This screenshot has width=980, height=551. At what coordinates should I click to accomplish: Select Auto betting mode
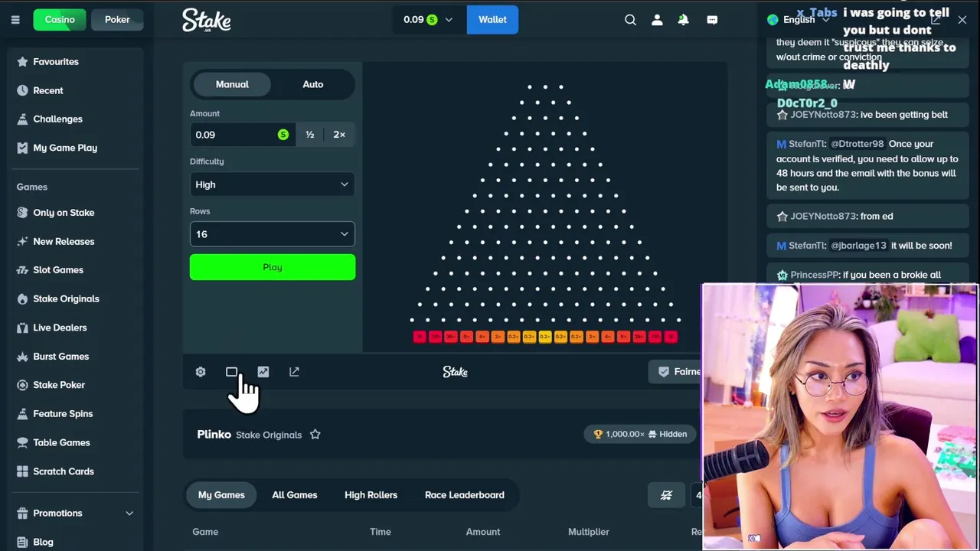click(x=312, y=84)
